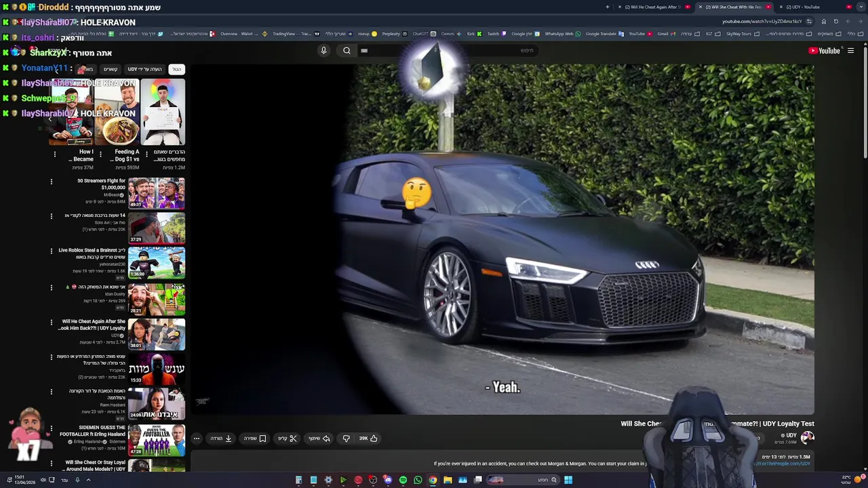Open options for '50 Streamers Fight' video
The width and height of the screenshot is (868, 488).
[52, 182]
